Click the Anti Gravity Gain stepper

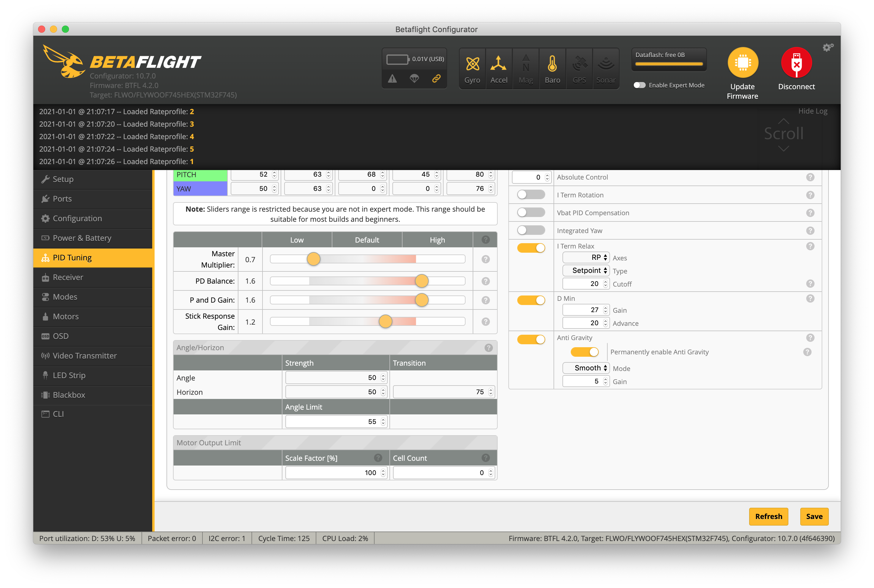click(605, 381)
